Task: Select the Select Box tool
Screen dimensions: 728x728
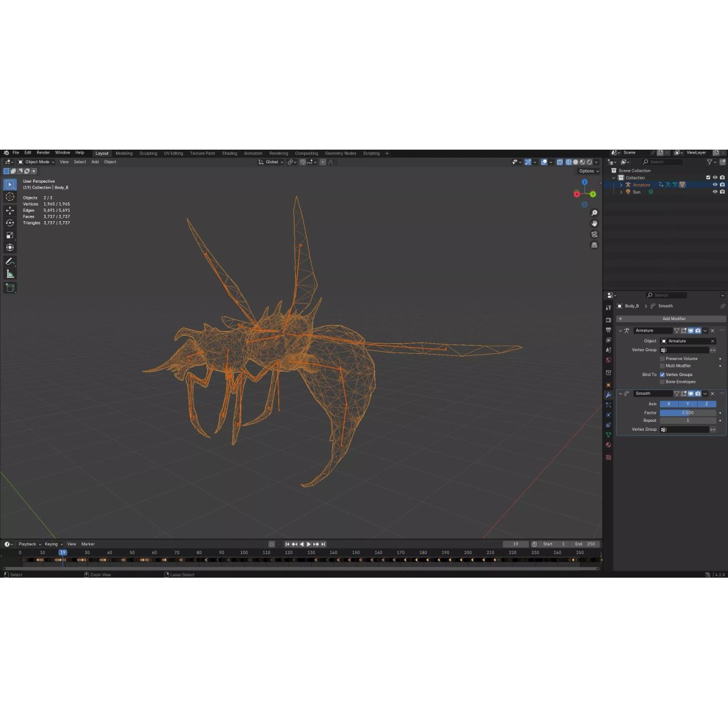Action: (x=9, y=184)
